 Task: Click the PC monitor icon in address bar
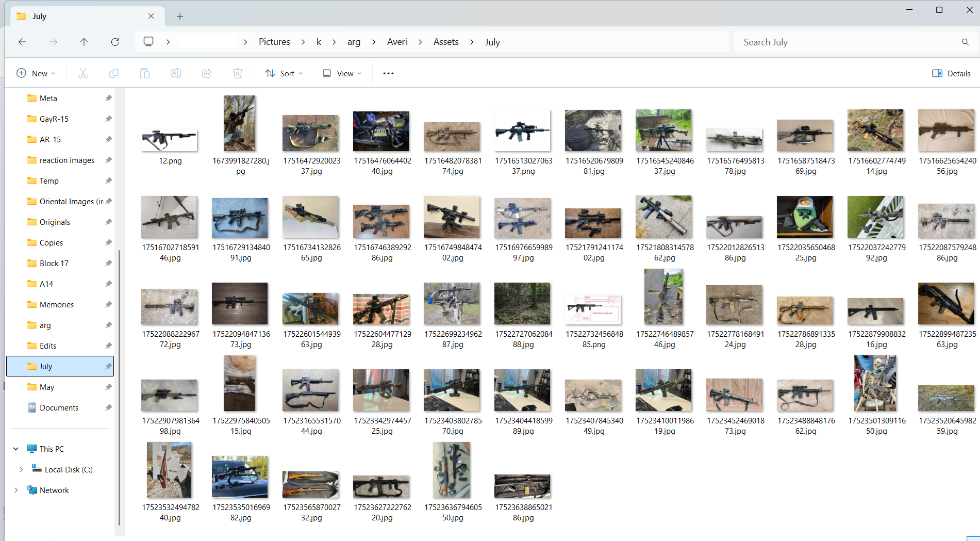point(148,42)
